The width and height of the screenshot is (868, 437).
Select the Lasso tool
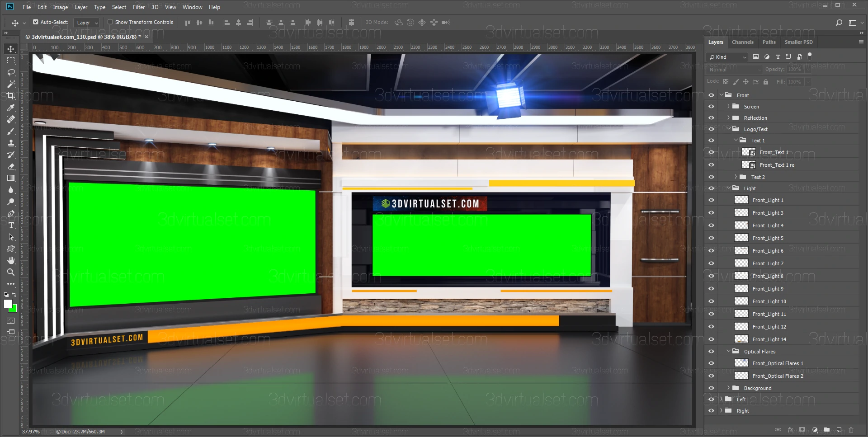click(x=11, y=72)
